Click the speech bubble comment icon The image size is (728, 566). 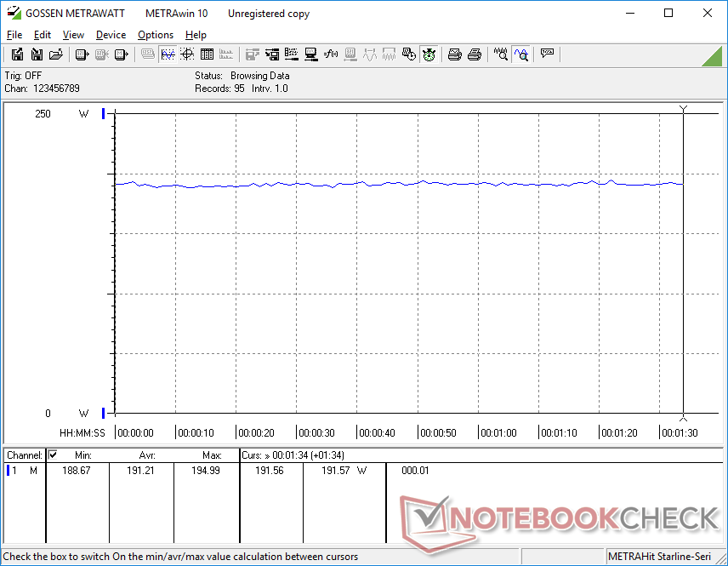tap(548, 54)
